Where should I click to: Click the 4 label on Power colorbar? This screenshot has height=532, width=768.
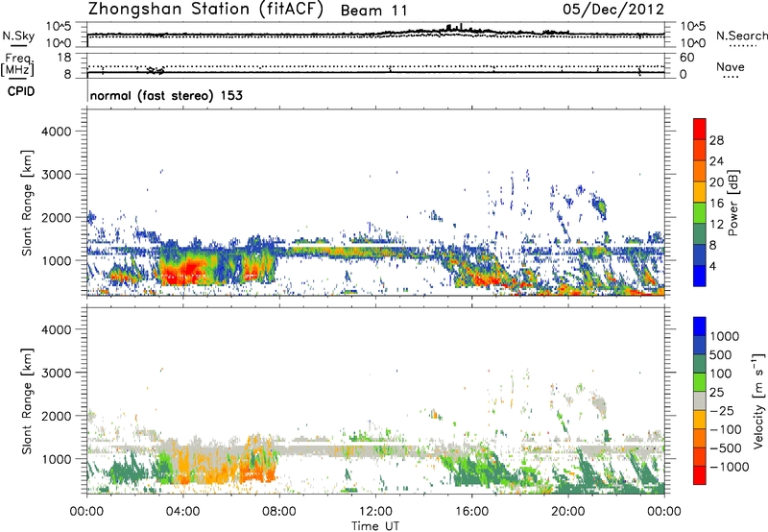tap(712, 266)
